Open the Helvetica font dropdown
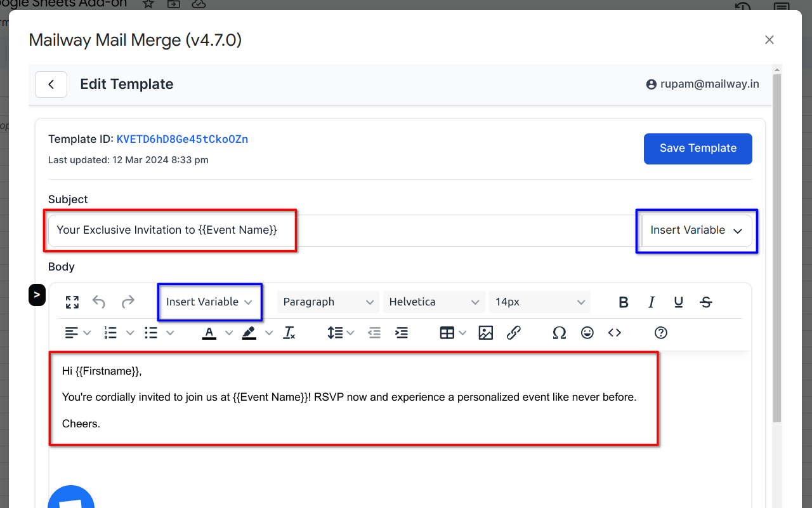The image size is (812, 508). point(434,302)
